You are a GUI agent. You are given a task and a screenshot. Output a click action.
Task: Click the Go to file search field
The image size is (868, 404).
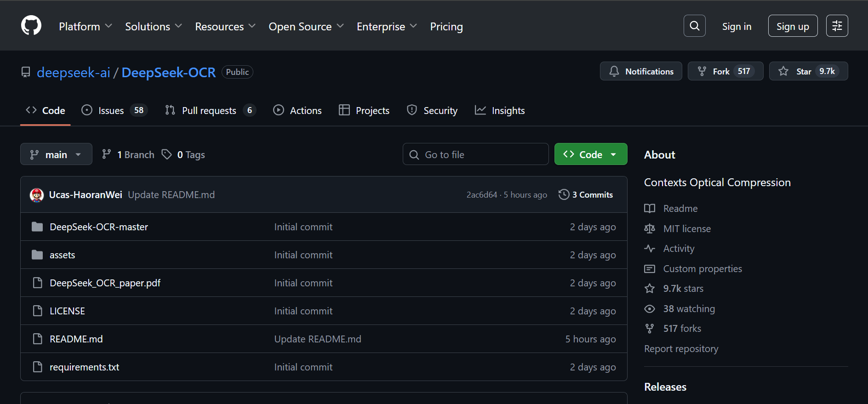[475, 154]
